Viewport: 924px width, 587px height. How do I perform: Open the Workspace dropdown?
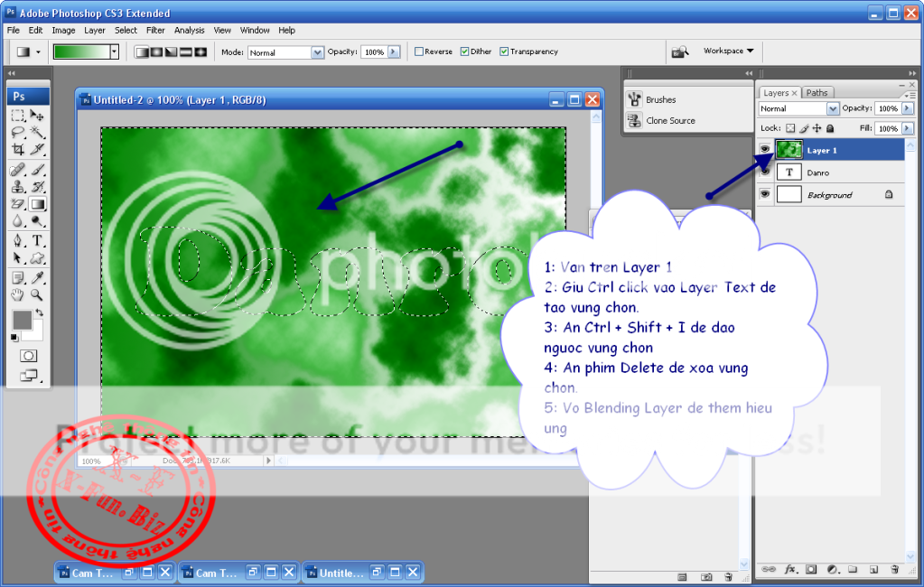(728, 51)
